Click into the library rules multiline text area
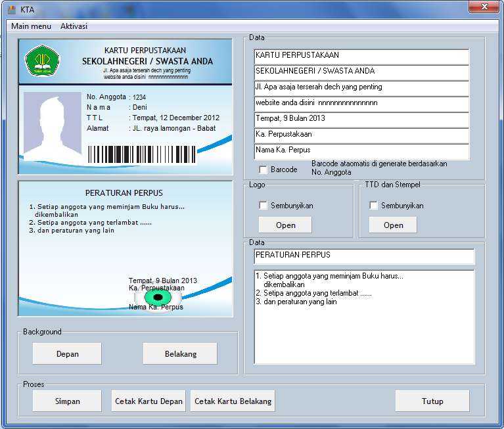This screenshot has width=504, height=429. pyautogui.click(x=364, y=317)
